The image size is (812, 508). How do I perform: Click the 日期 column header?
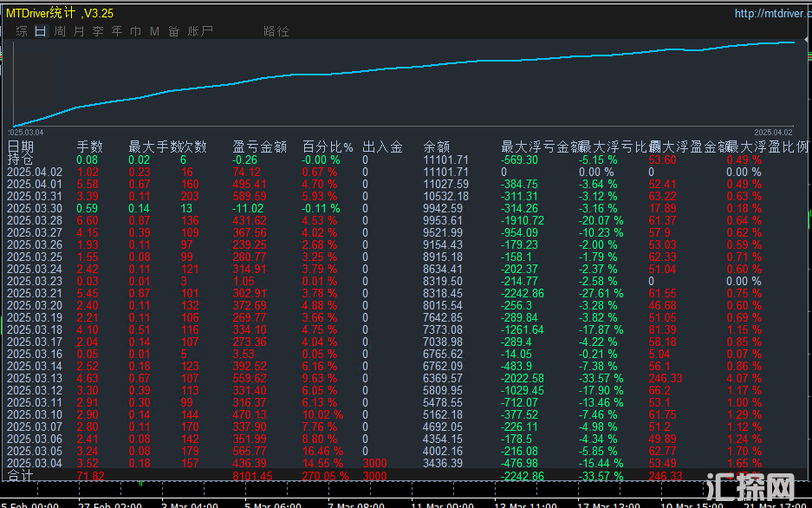21,147
